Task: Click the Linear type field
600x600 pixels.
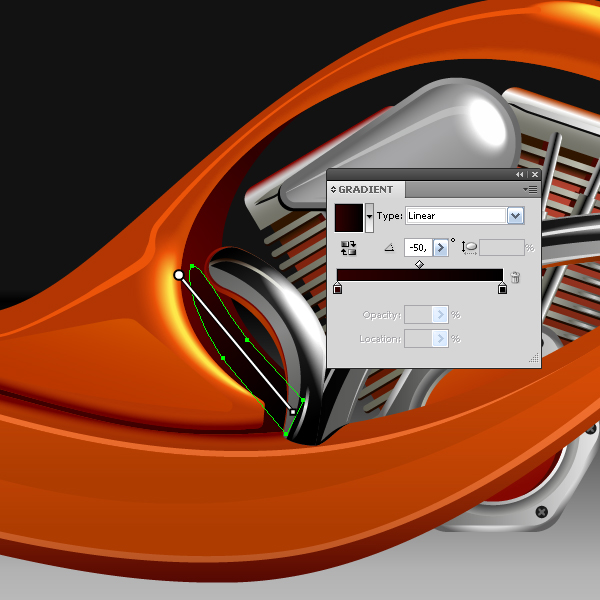Action: pyautogui.click(x=456, y=216)
